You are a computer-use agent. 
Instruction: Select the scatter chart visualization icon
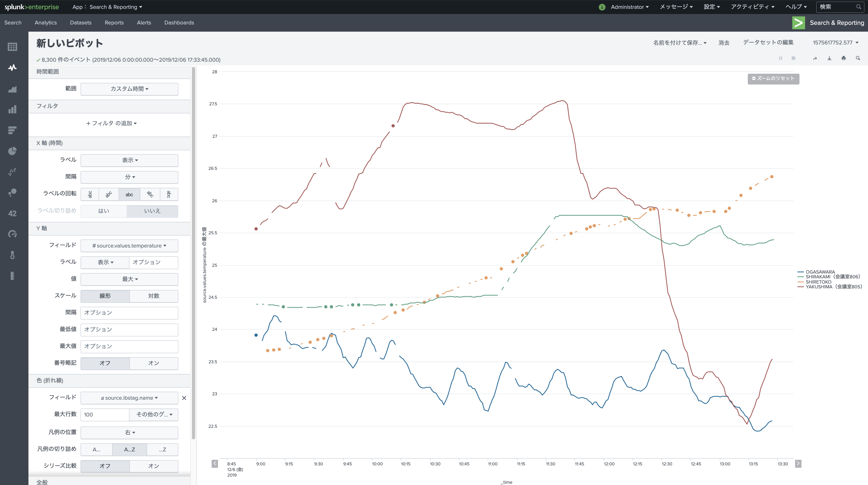(x=12, y=172)
